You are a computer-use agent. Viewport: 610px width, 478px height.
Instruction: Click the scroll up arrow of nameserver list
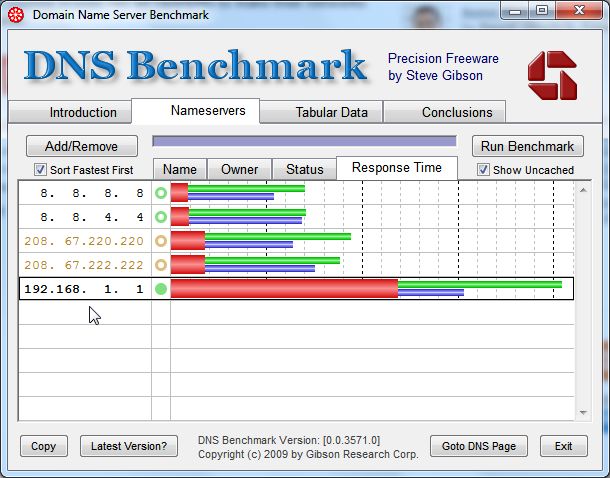583,190
